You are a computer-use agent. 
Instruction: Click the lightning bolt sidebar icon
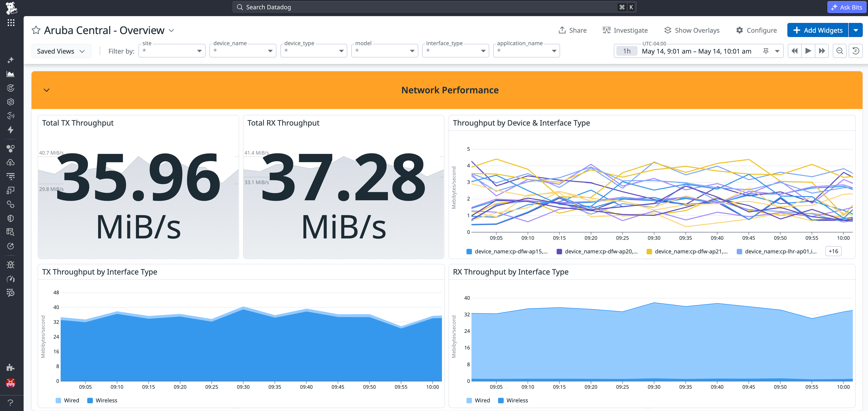click(x=11, y=130)
